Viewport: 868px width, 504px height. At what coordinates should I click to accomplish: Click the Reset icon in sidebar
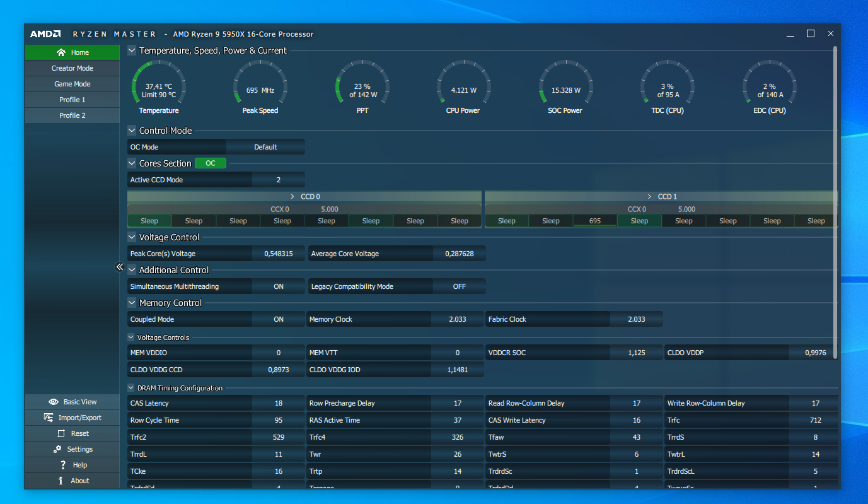pos(61,433)
